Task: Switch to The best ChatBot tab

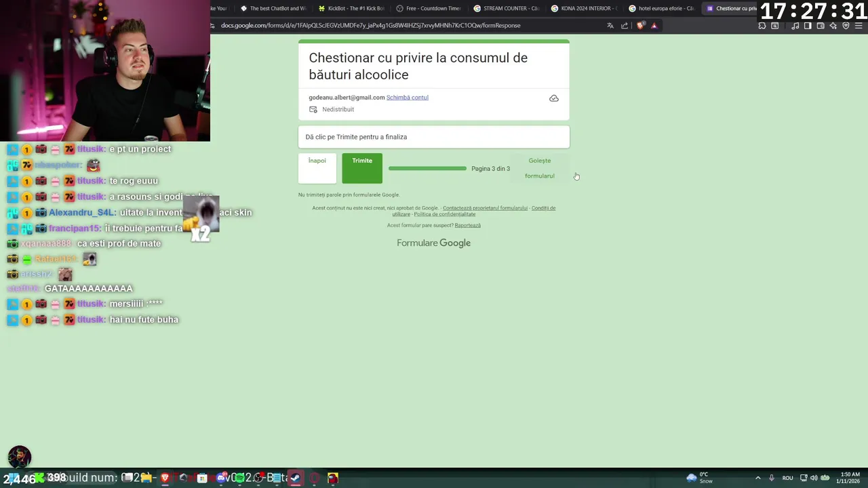Action: (273, 8)
